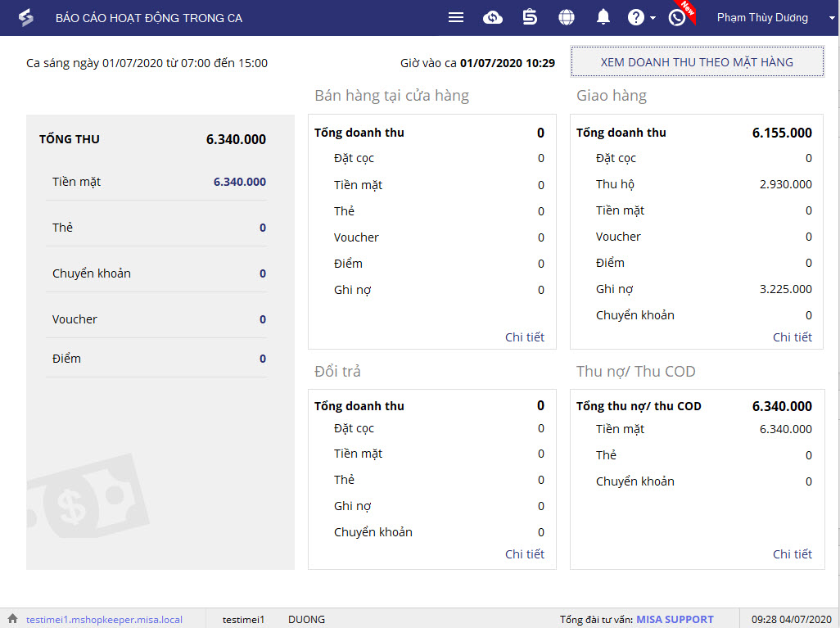
Task: Click Chuyển khoản row in Giao hàng panel
Action: point(703,315)
